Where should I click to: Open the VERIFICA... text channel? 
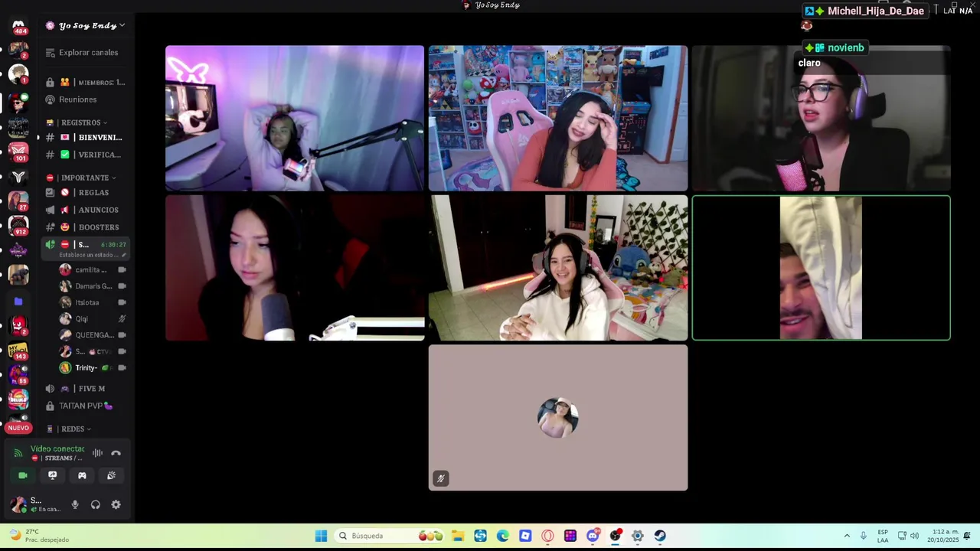(x=85, y=155)
